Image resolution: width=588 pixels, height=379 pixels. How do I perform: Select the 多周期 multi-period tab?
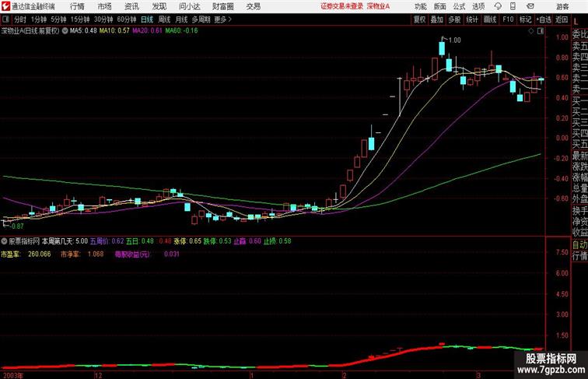click(x=201, y=19)
